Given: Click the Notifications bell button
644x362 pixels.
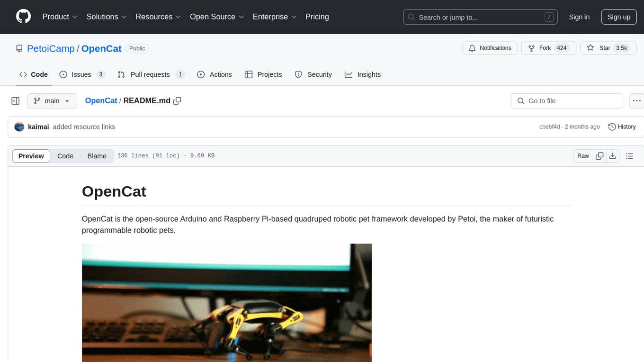Looking at the screenshot, I should [x=490, y=48].
